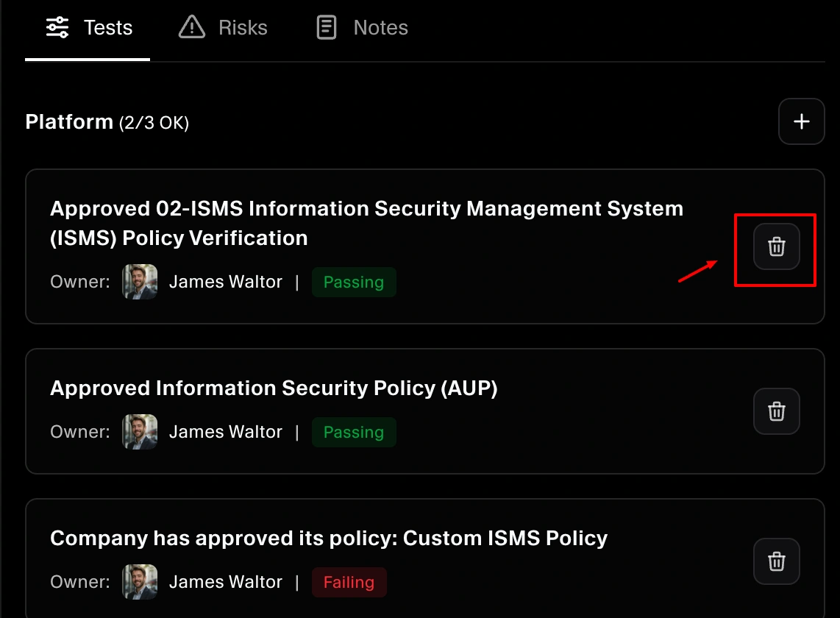Viewport: 840px width, 618px height.
Task: Select the Tests tab
Action: (x=87, y=26)
